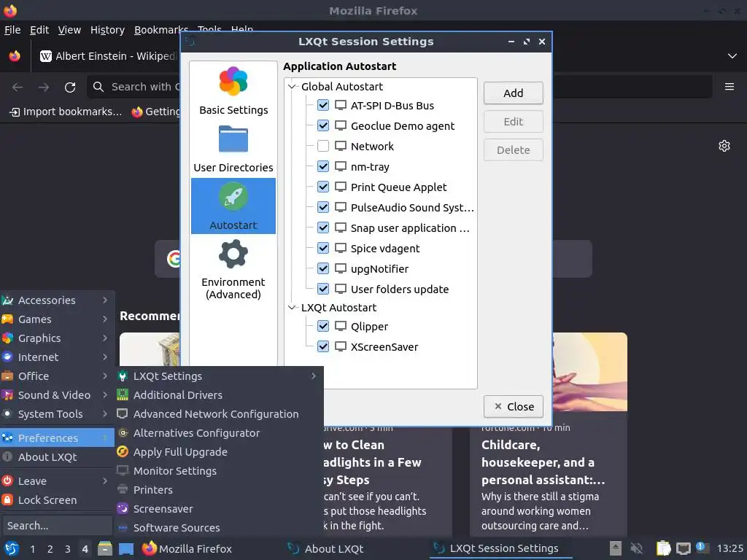Click the Add autostart button
This screenshot has height=560, width=747.
[513, 93]
